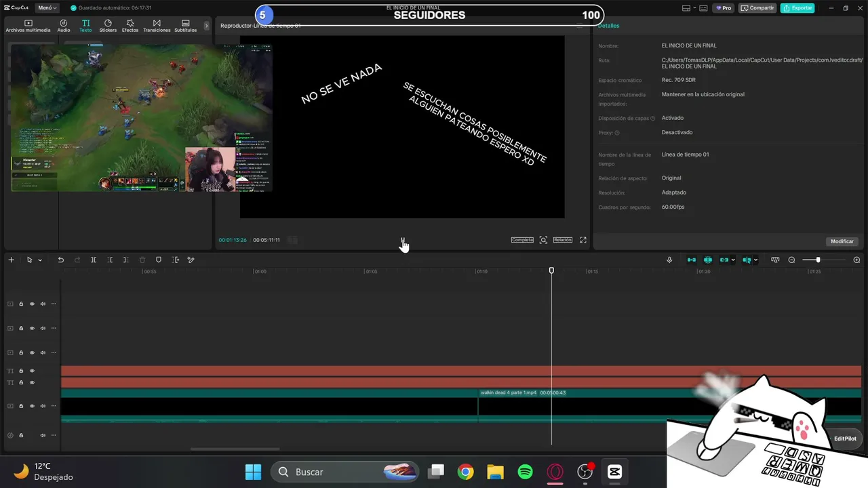Toggle clip linkage
This screenshot has width=868, height=488.
(724, 260)
